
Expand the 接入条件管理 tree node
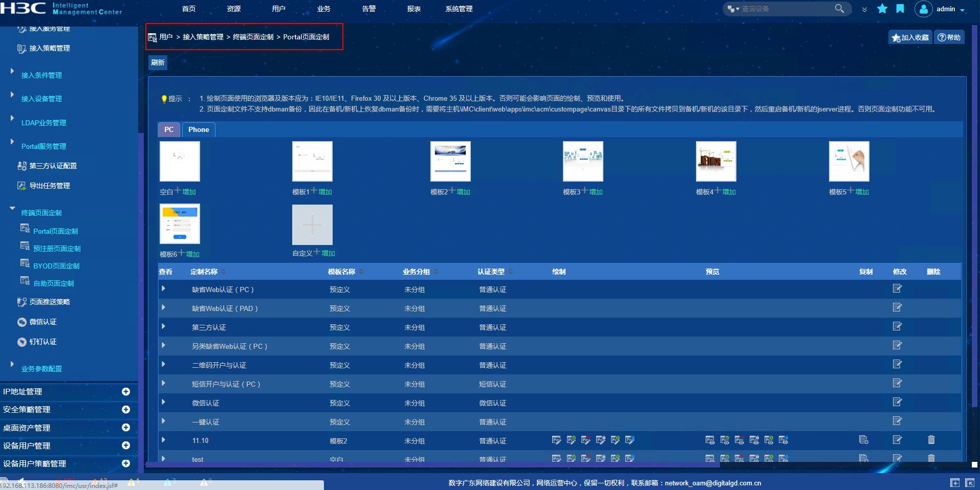12,71
